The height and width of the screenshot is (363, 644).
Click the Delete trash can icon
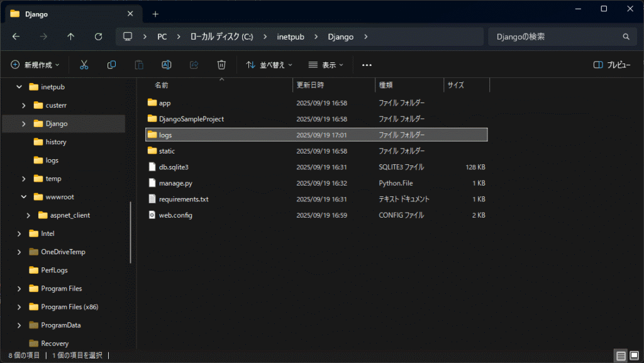(x=221, y=65)
